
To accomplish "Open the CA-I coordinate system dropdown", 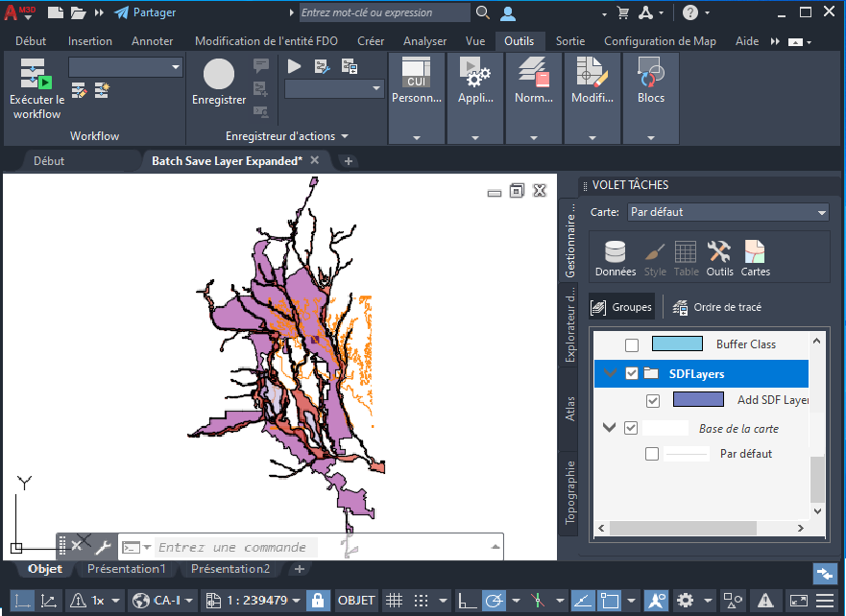I will pyautogui.click(x=189, y=601).
